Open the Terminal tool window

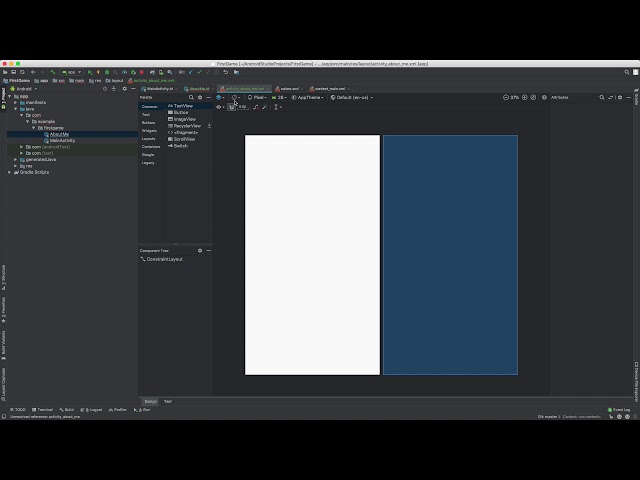[42, 410]
